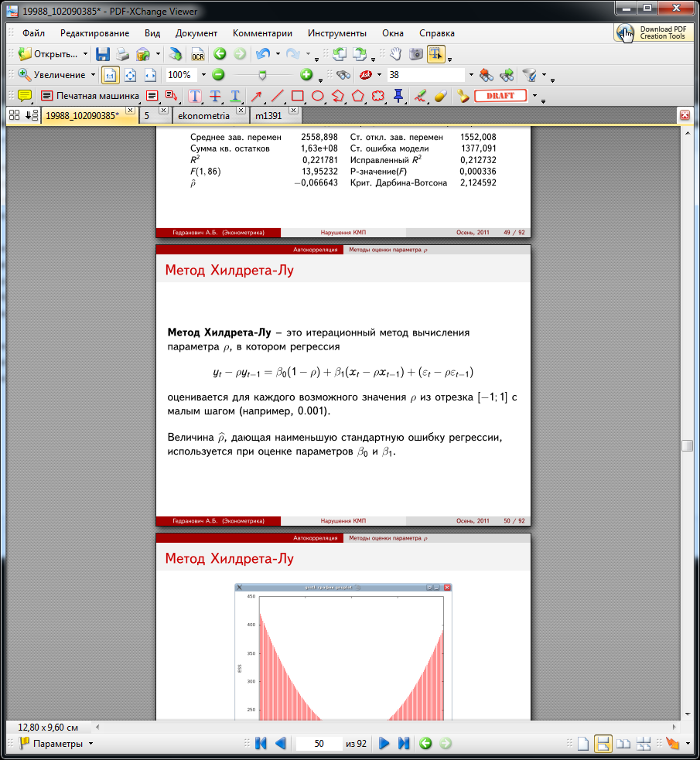Click the page number field showing 50
The height and width of the screenshot is (760, 700).
[319, 744]
